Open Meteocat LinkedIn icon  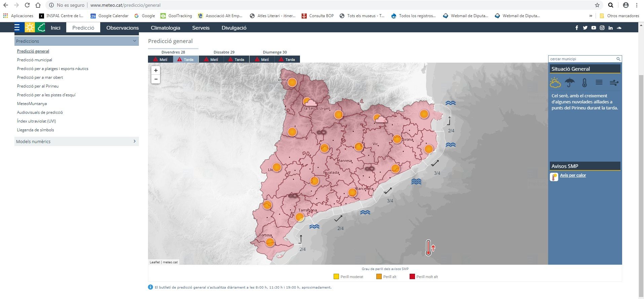click(x=610, y=28)
